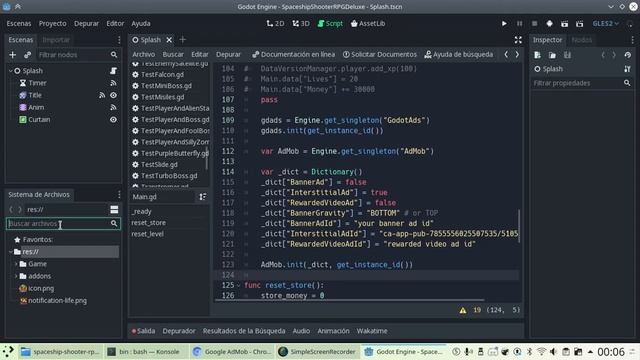Expand addons folder
Viewport: 640px width, 360px height.
[16, 276]
